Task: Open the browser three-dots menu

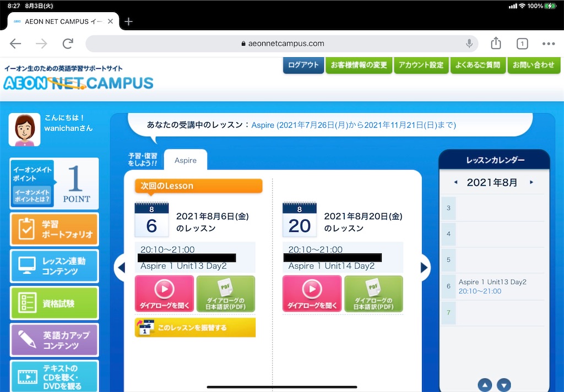Action: tap(549, 43)
